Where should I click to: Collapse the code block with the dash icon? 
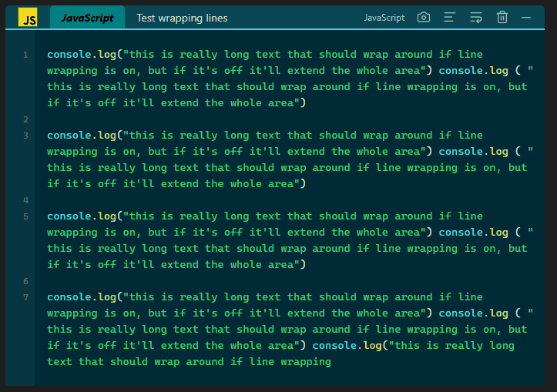(526, 17)
